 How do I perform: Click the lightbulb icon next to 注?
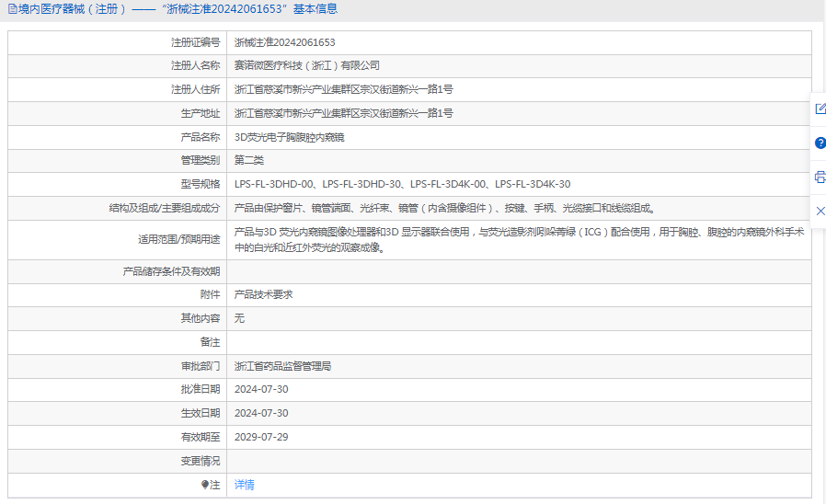205,485
